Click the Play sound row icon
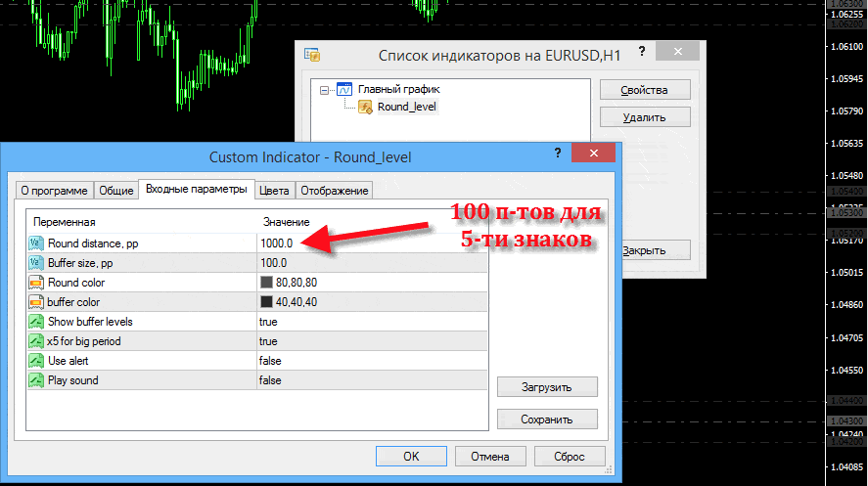 (36, 379)
